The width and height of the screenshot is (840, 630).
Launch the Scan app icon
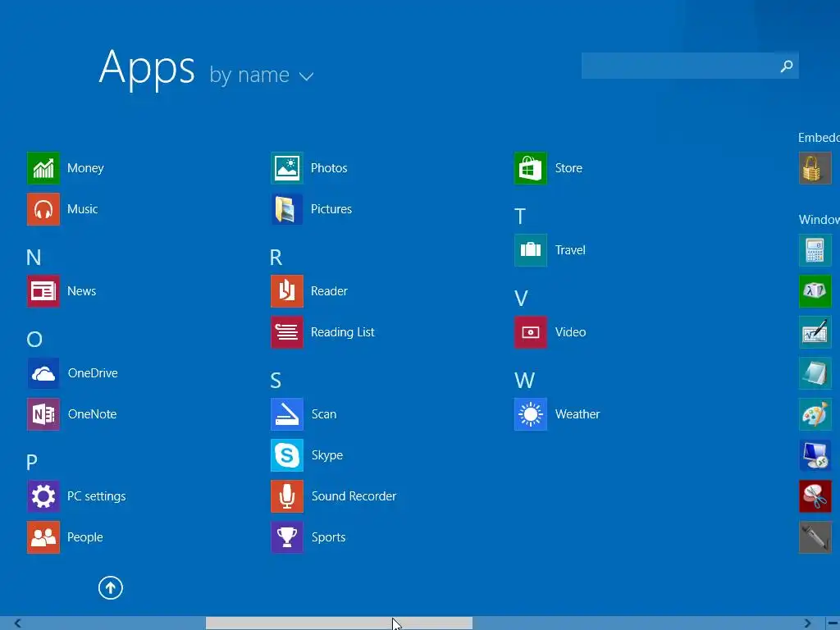pyautogui.click(x=286, y=414)
